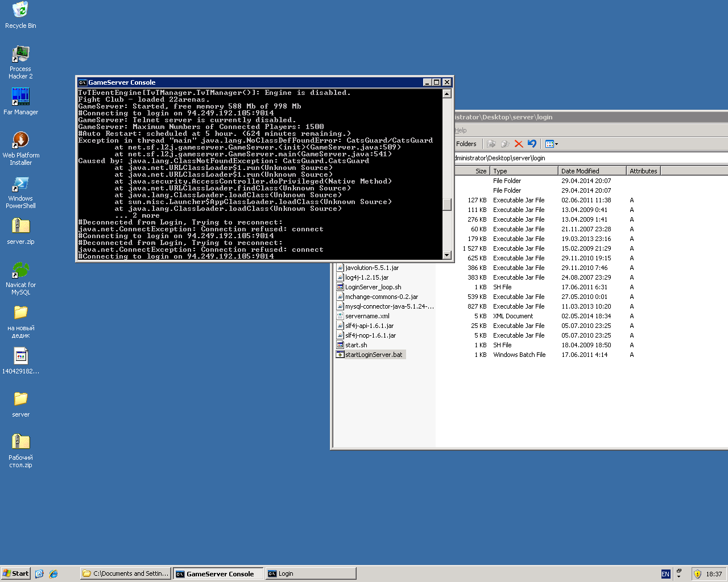The image size is (728, 582).
Task: Click icon of LoginServer_loop.sh
Action: 340,287
